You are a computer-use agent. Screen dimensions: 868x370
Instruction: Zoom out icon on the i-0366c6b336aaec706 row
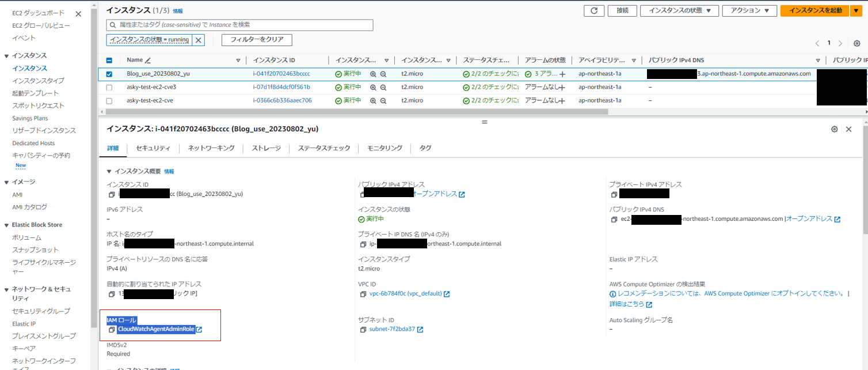click(x=383, y=100)
